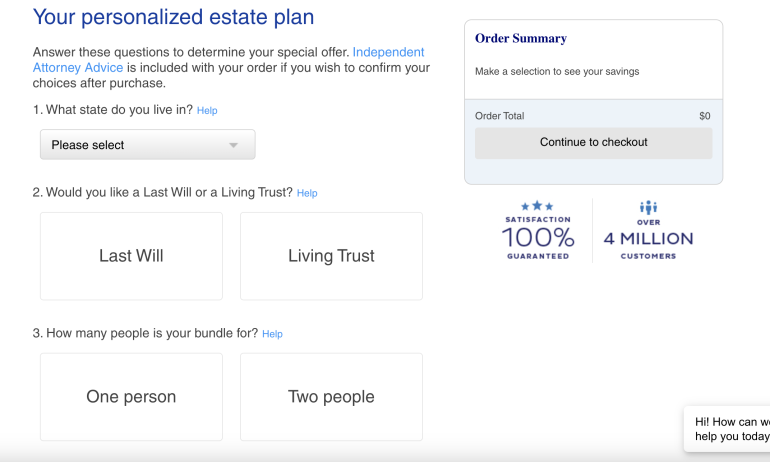The width and height of the screenshot is (770, 462).
Task: Click the Order Total $0 amount
Action: click(704, 116)
